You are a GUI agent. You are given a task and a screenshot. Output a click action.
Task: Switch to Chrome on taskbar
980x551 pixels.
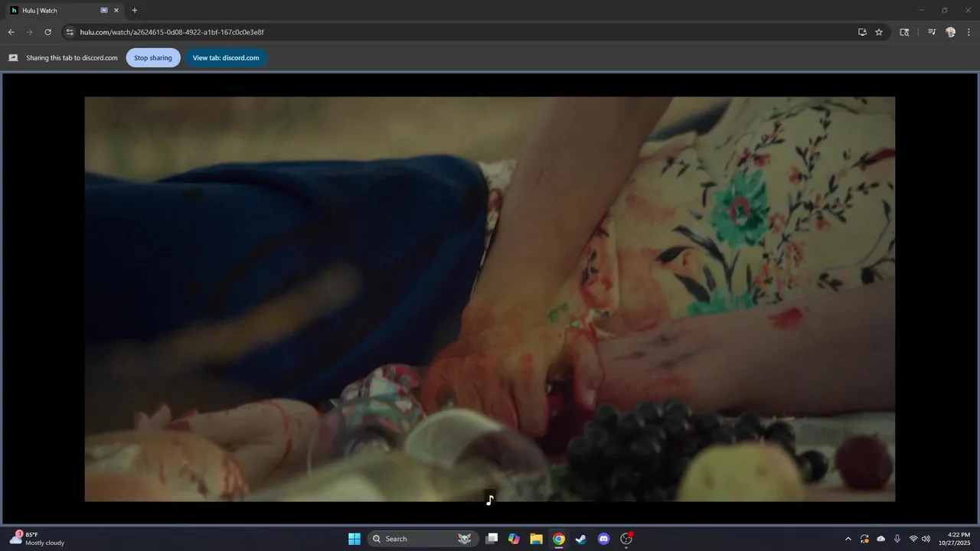pyautogui.click(x=559, y=539)
